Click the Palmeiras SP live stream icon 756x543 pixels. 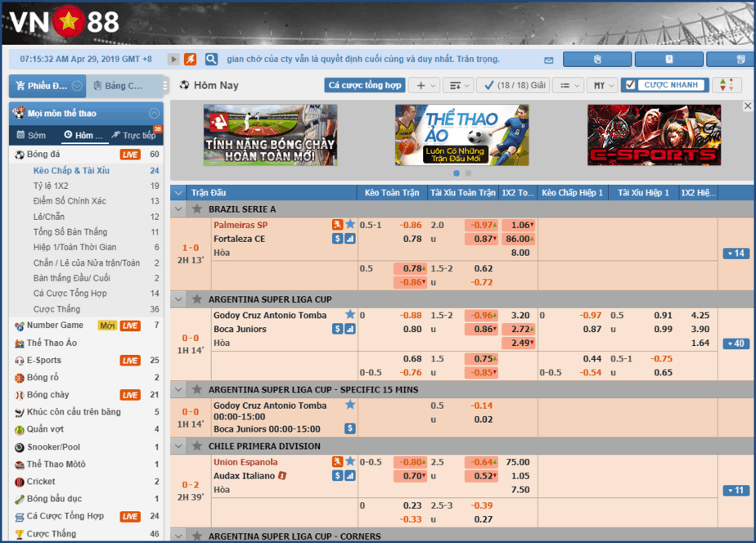pos(337,225)
